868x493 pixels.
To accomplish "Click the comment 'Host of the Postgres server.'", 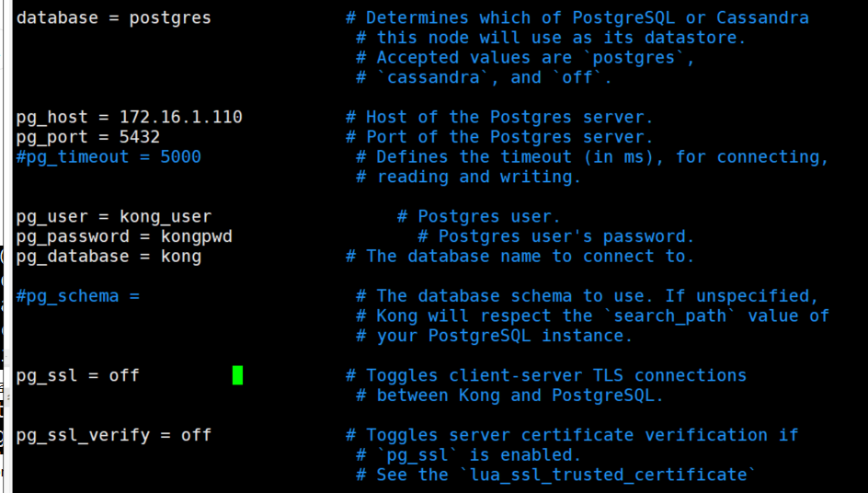I will (509, 117).
